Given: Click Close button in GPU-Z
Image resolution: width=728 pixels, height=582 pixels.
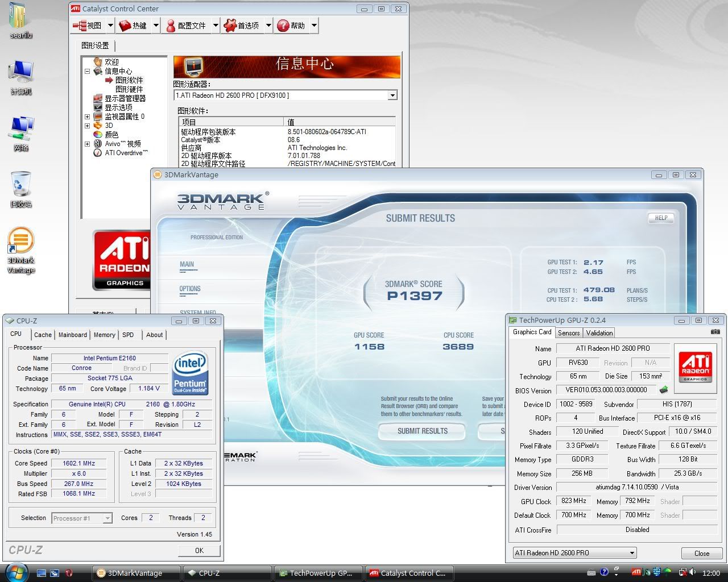Looking at the screenshot, I should pyautogui.click(x=702, y=553).
